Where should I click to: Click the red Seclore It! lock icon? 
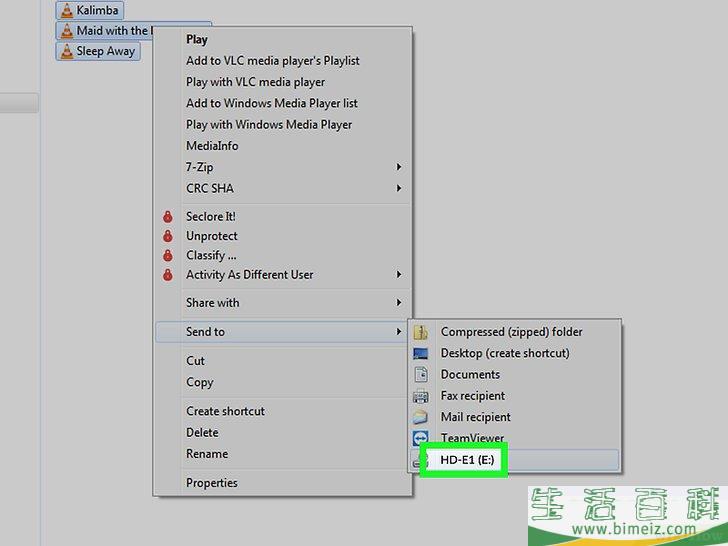167,217
